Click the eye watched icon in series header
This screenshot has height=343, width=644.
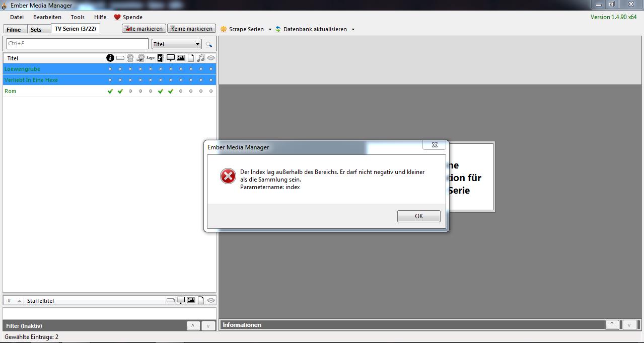[211, 58]
